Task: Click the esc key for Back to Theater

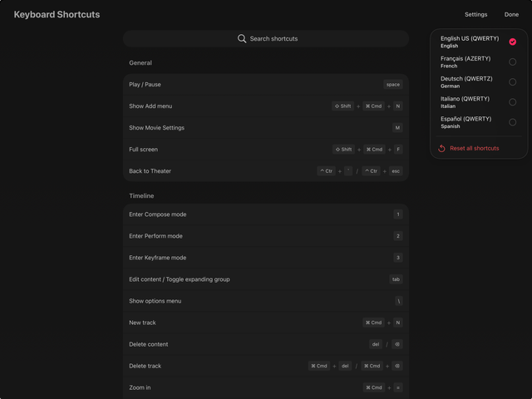Action: pos(396,171)
